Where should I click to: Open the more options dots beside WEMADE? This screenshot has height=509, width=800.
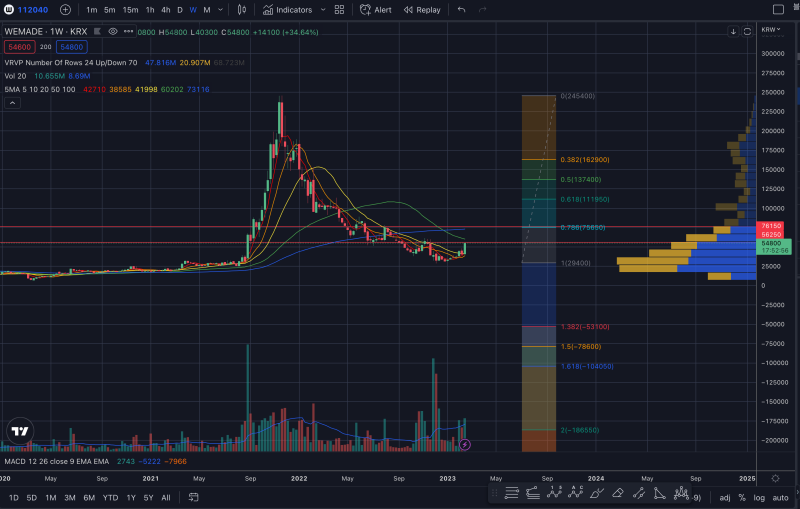click(x=128, y=32)
